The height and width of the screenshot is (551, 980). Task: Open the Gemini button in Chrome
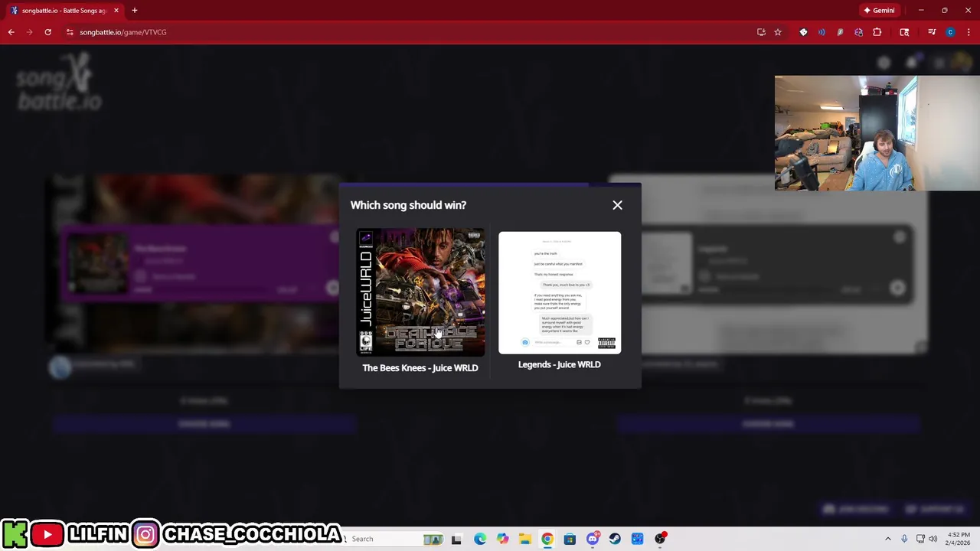(879, 11)
